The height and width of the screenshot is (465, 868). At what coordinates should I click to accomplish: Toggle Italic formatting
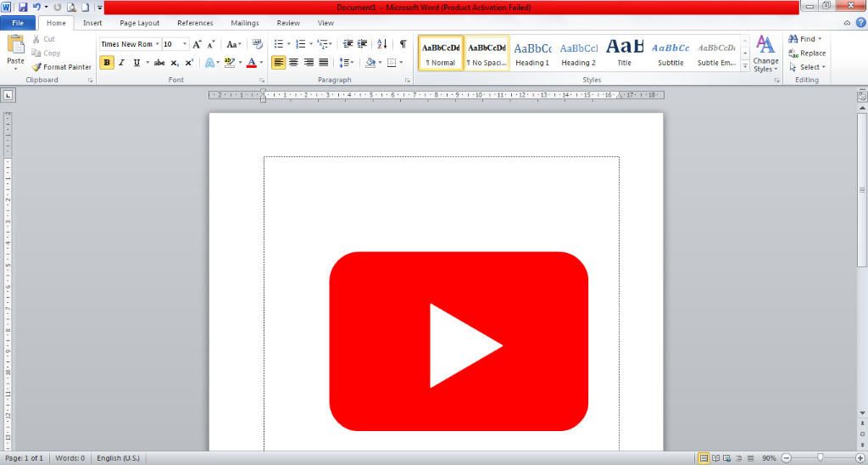(x=122, y=63)
